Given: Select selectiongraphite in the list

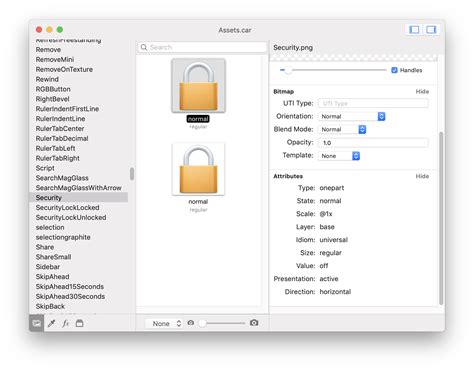Looking at the screenshot, I should click(x=63, y=237).
